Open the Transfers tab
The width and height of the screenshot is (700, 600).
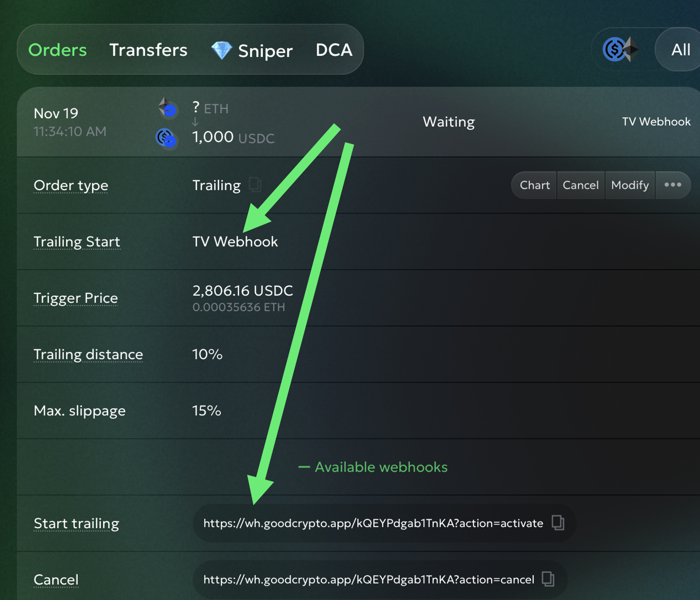coord(148,50)
